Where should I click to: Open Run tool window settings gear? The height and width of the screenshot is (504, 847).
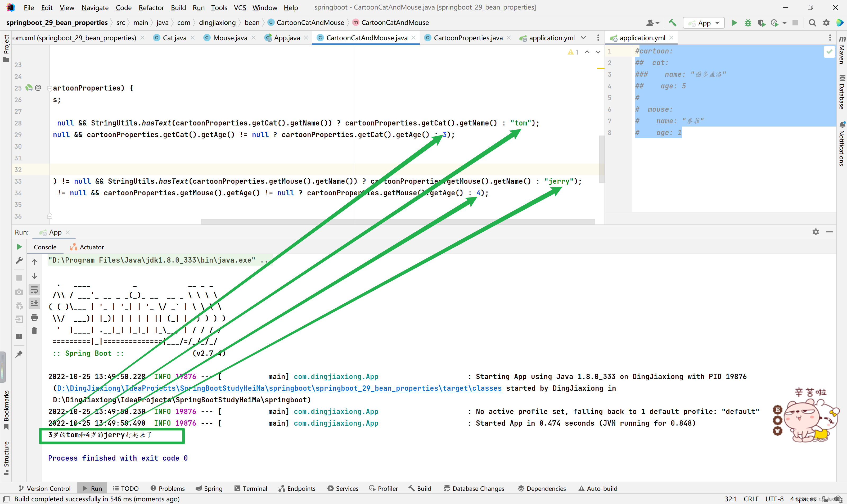[816, 232]
